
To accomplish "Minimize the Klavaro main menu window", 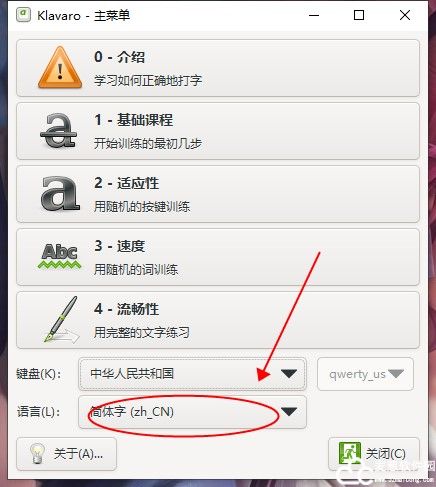I will click(x=314, y=15).
